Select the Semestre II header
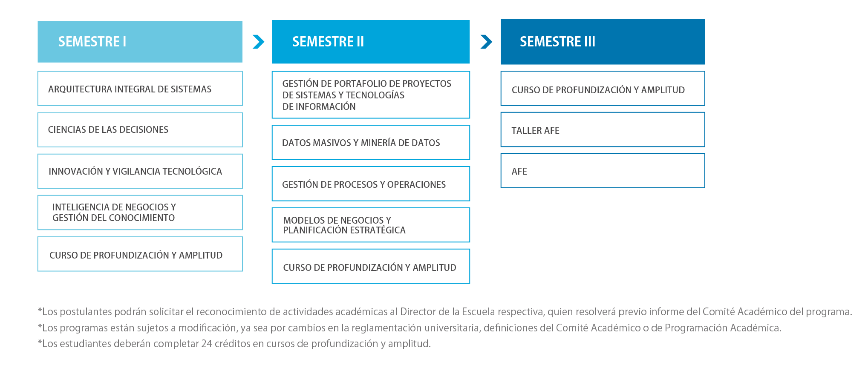 (370, 42)
